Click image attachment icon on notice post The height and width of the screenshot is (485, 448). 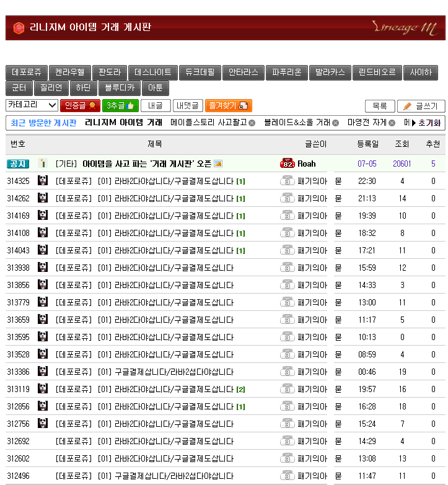coord(218,164)
